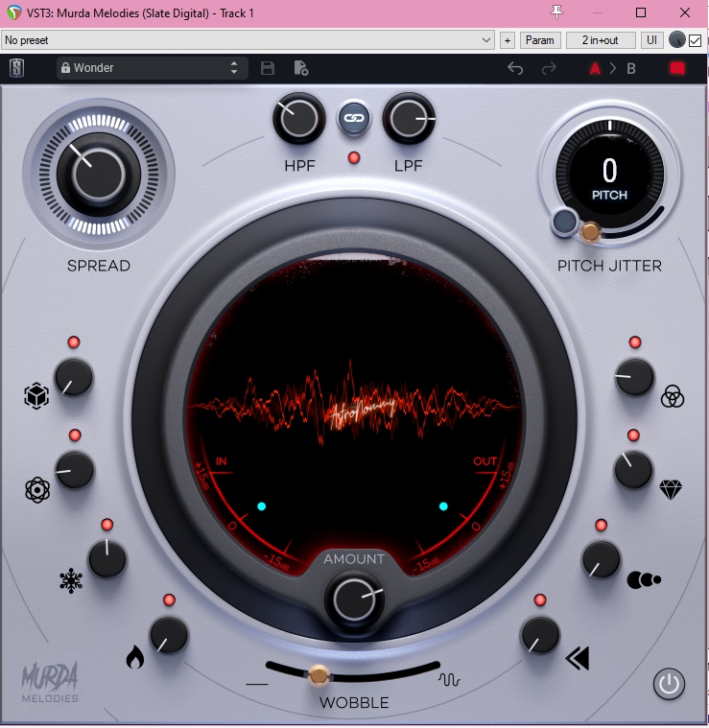Click the Param button
Screen dimensions: 709x728
coord(539,40)
